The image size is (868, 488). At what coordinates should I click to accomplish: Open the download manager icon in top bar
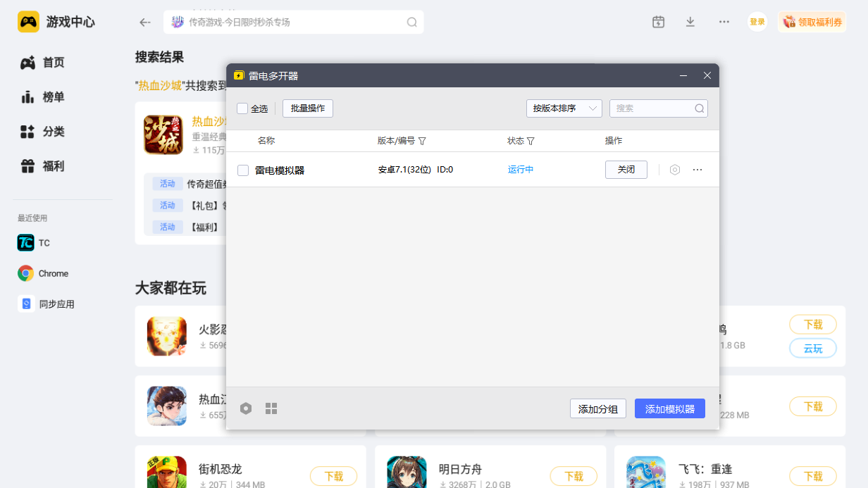pos(690,22)
